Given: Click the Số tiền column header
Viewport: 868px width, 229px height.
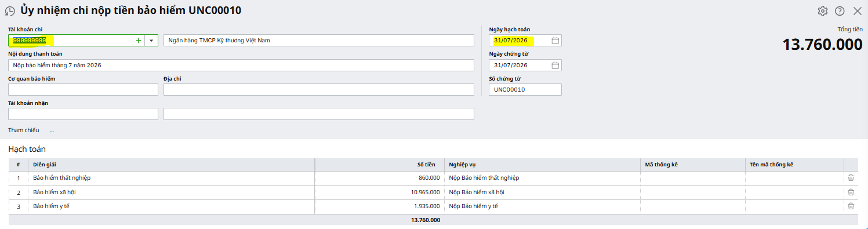Looking at the screenshot, I should coord(380,165).
